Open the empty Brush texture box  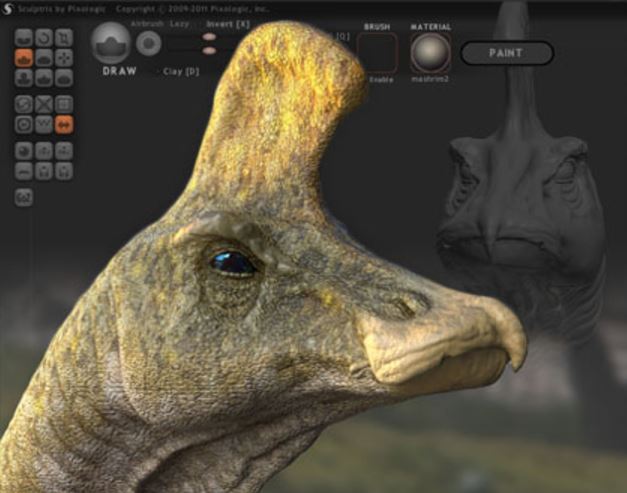point(377,53)
